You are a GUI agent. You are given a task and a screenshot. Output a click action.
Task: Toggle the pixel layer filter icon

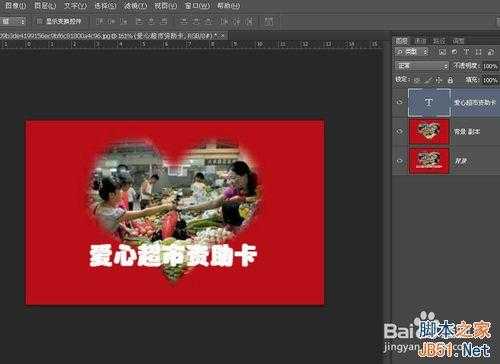click(442, 52)
